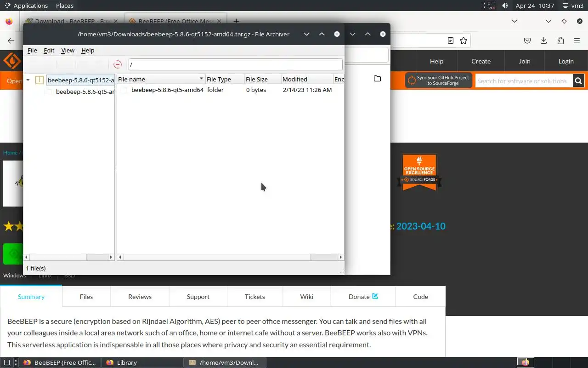Go back with Firefox back arrow
The height and width of the screenshot is (368, 588).
pyautogui.click(x=11, y=40)
